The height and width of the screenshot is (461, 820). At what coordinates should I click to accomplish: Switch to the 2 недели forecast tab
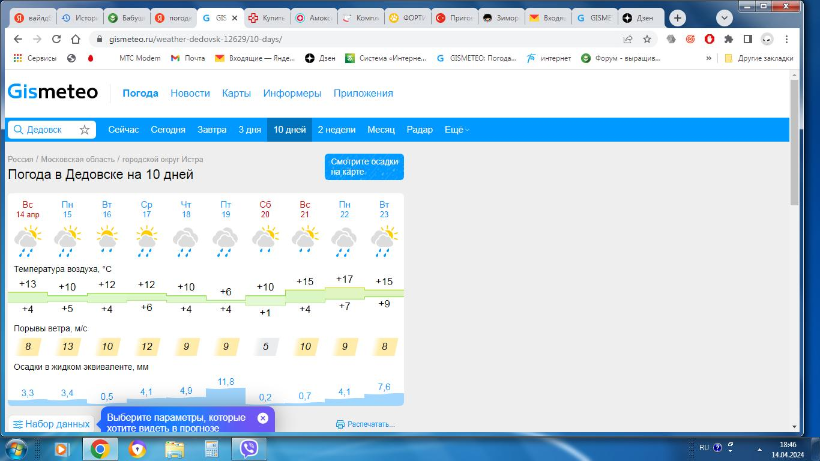tap(336, 130)
